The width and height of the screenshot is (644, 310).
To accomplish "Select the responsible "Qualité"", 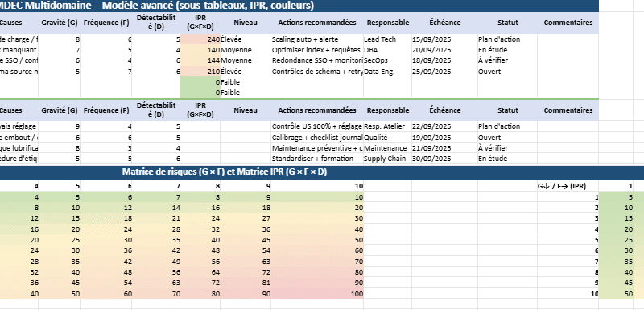I will coord(387,138).
